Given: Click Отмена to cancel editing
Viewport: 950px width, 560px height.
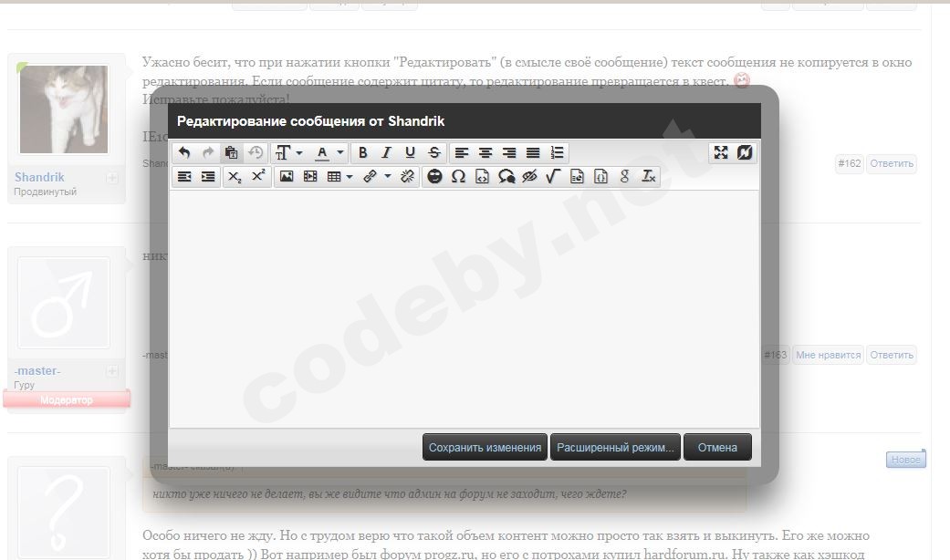Looking at the screenshot, I should tap(717, 448).
